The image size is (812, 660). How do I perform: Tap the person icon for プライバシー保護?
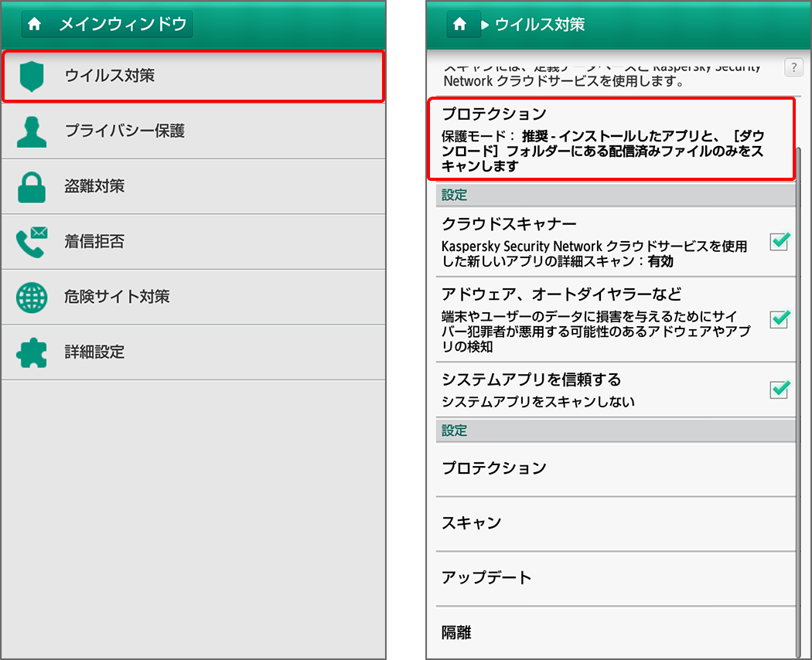point(32,131)
